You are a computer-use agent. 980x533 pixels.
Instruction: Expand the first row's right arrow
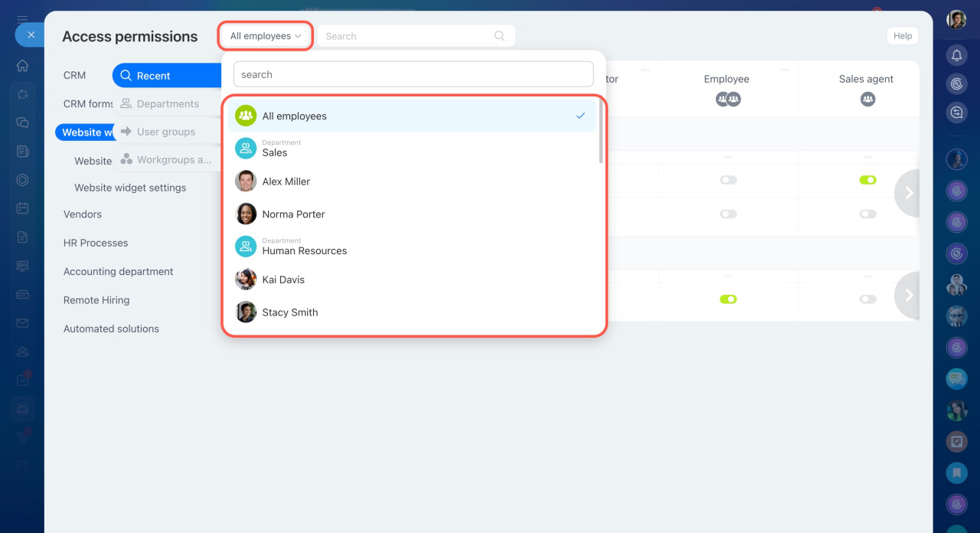(x=909, y=193)
